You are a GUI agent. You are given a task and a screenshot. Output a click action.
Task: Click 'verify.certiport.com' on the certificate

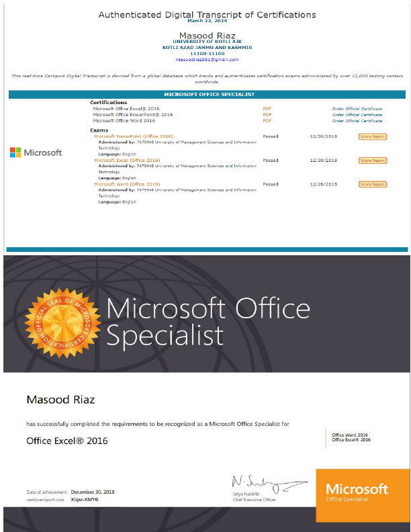click(x=45, y=500)
